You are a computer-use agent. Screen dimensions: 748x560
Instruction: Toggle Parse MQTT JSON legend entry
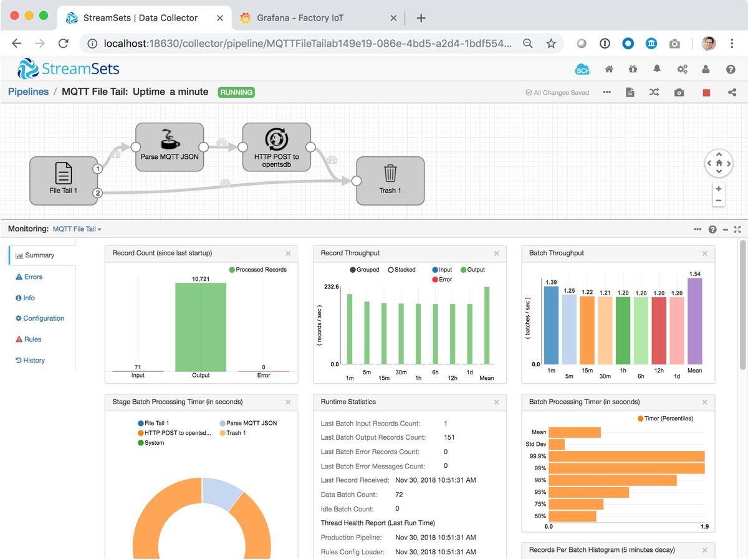(x=248, y=423)
